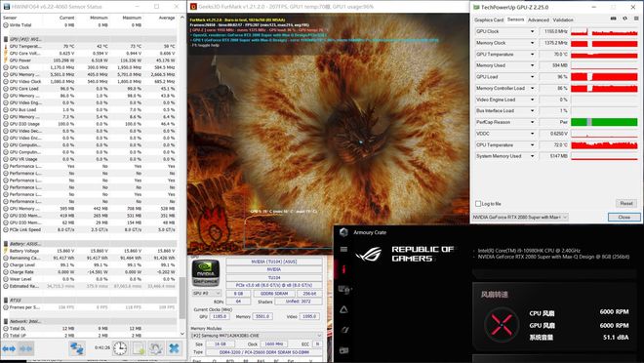Screen dimensions: 644x363
Task: Open Armoury Crate bottom sidebar icon
Action: click(x=343, y=350)
